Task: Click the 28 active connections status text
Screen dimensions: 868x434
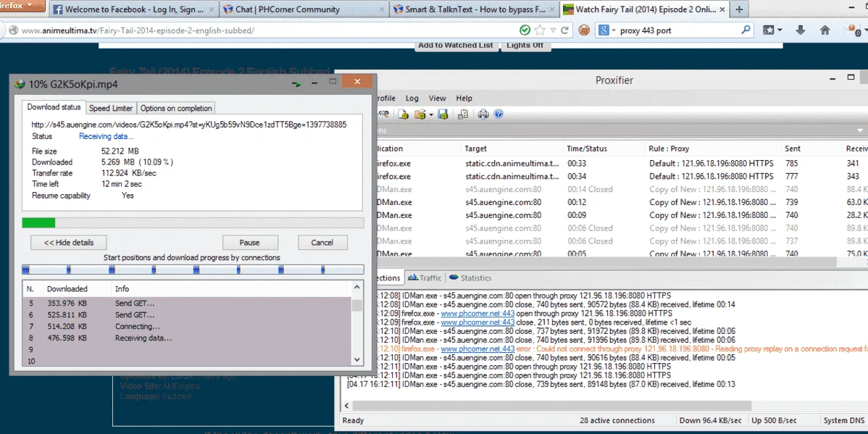Action: 617,420
